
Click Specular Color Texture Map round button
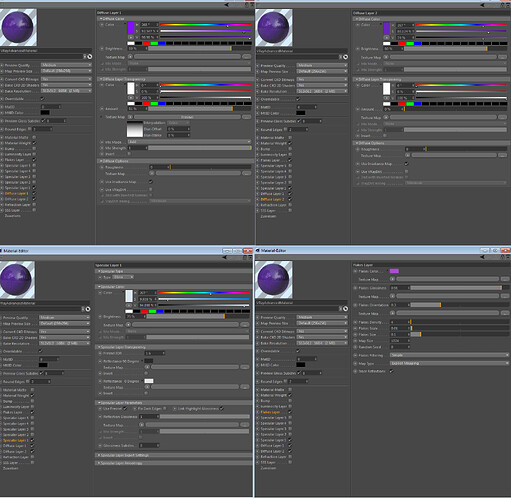click(128, 324)
